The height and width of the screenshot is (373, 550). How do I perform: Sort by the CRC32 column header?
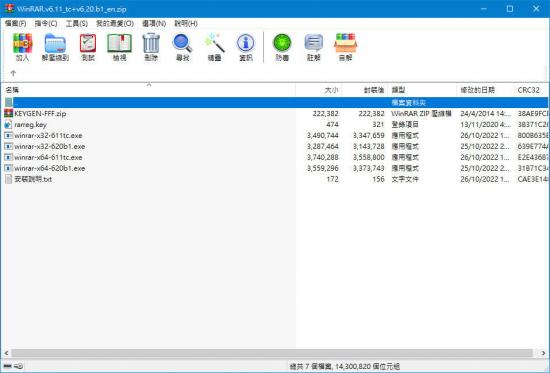click(x=531, y=90)
